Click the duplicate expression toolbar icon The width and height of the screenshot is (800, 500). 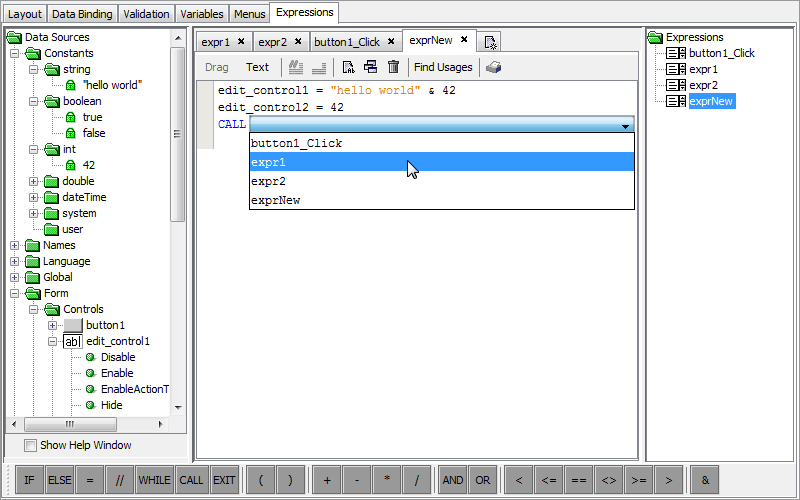370,67
